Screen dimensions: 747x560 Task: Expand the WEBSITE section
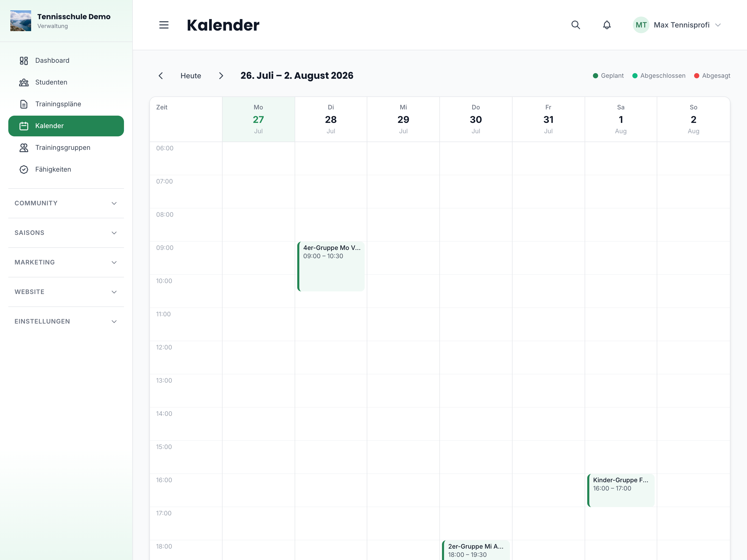66,292
